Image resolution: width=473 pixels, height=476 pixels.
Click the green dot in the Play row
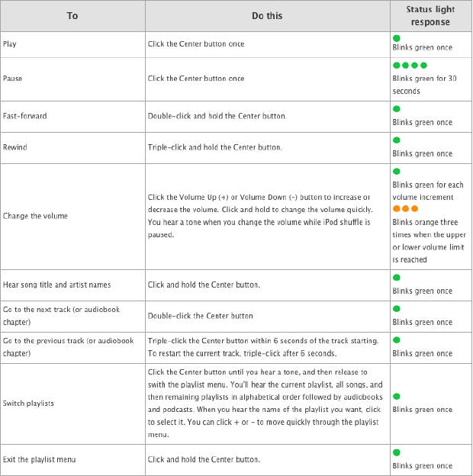(x=396, y=38)
